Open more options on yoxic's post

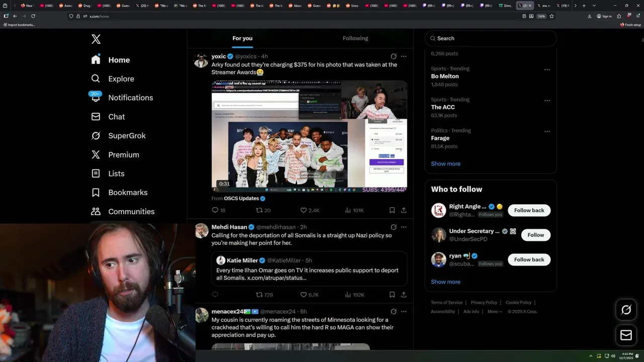pyautogui.click(x=404, y=56)
